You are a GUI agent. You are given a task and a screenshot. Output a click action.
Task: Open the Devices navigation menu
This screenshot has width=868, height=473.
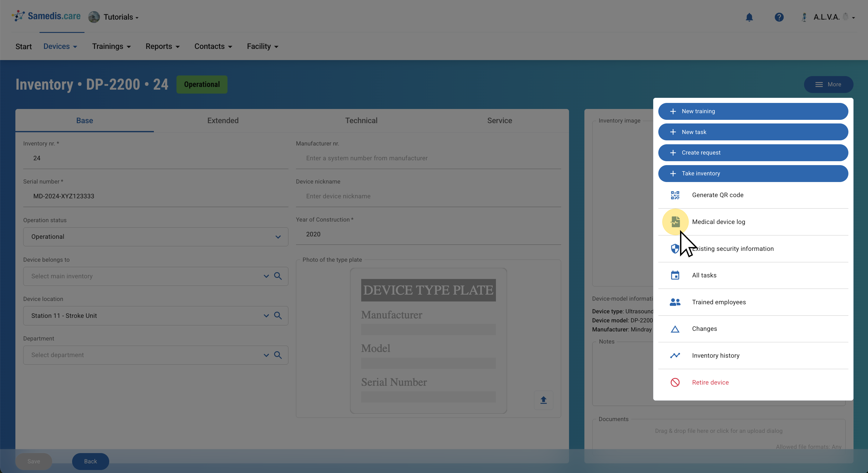pyautogui.click(x=60, y=46)
